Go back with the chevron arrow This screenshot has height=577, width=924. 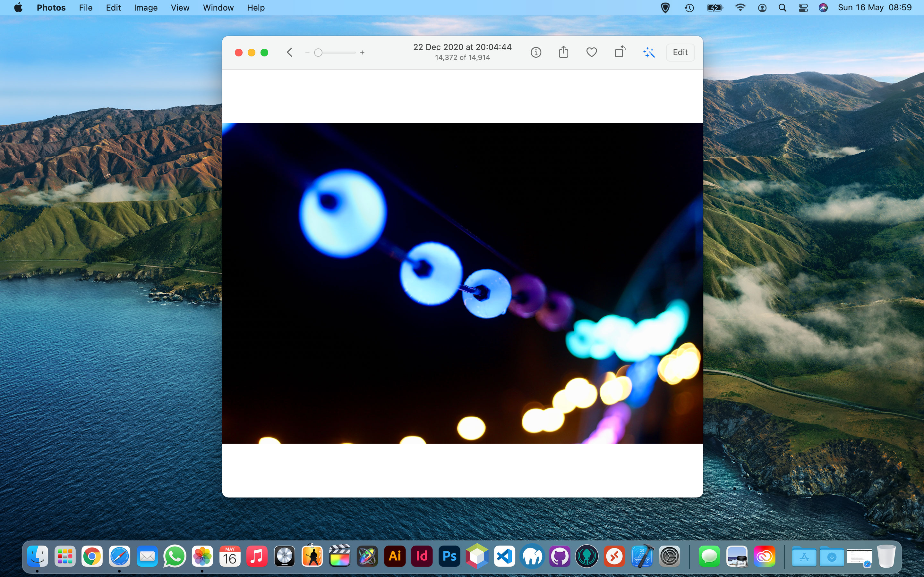[289, 52]
